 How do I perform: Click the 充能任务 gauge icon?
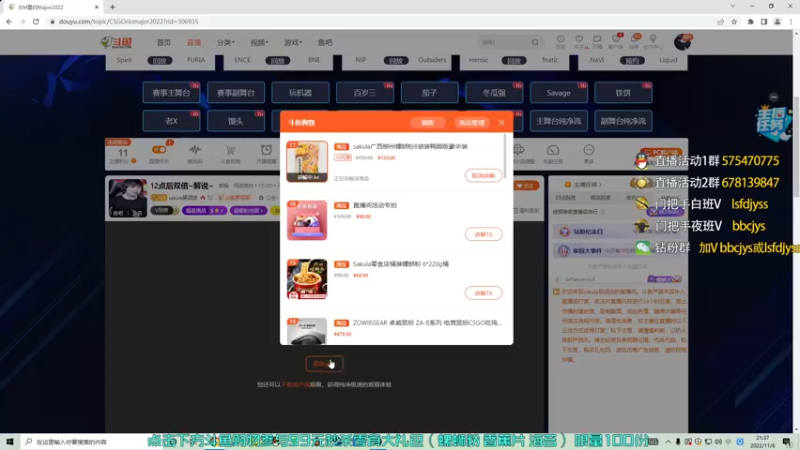pos(553,150)
